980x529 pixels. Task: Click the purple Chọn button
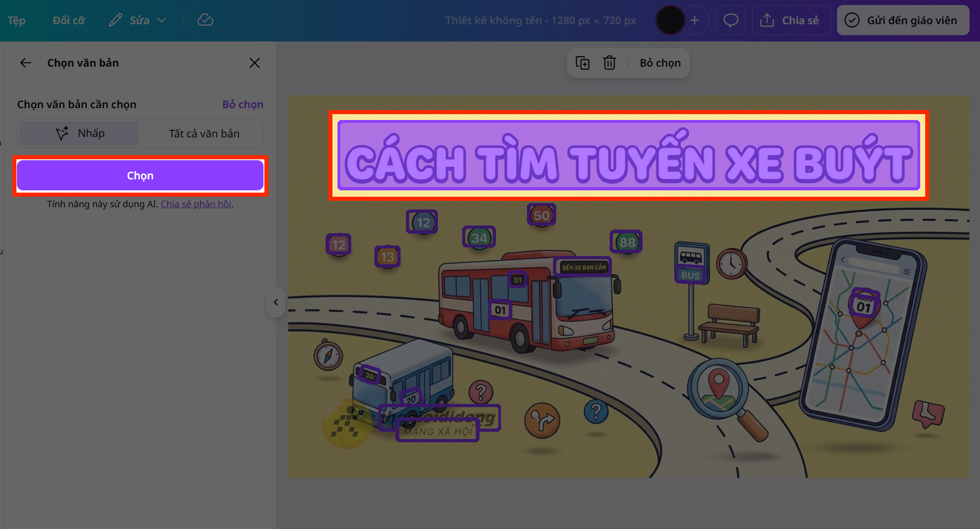point(140,175)
